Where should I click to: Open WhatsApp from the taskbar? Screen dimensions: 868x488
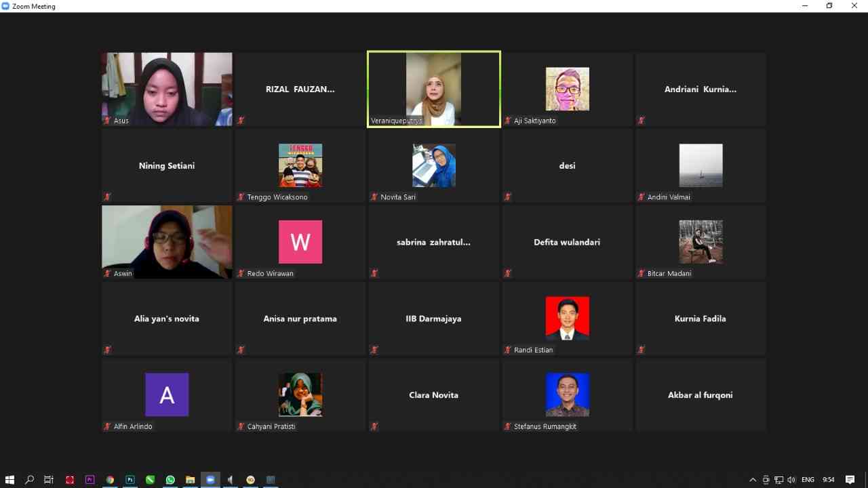pyautogui.click(x=170, y=480)
